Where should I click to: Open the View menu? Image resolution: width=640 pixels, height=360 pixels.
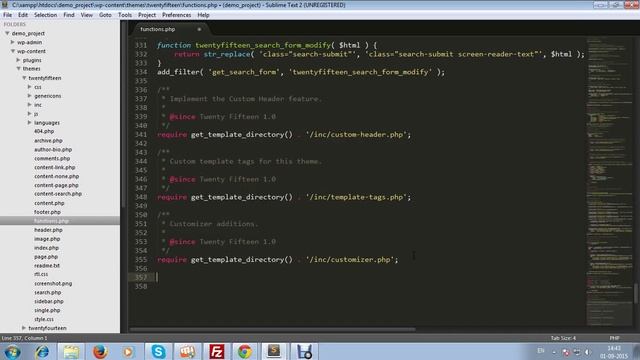(x=87, y=15)
